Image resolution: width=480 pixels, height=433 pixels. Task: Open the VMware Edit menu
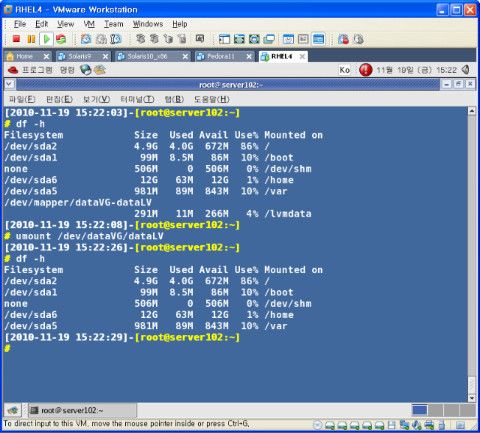tap(42, 24)
